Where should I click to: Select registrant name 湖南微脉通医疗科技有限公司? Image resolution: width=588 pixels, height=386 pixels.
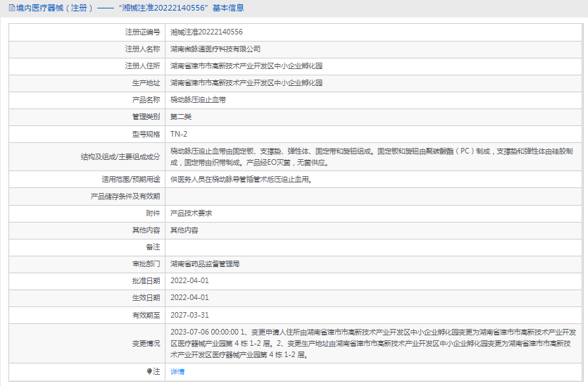click(x=215, y=49)
